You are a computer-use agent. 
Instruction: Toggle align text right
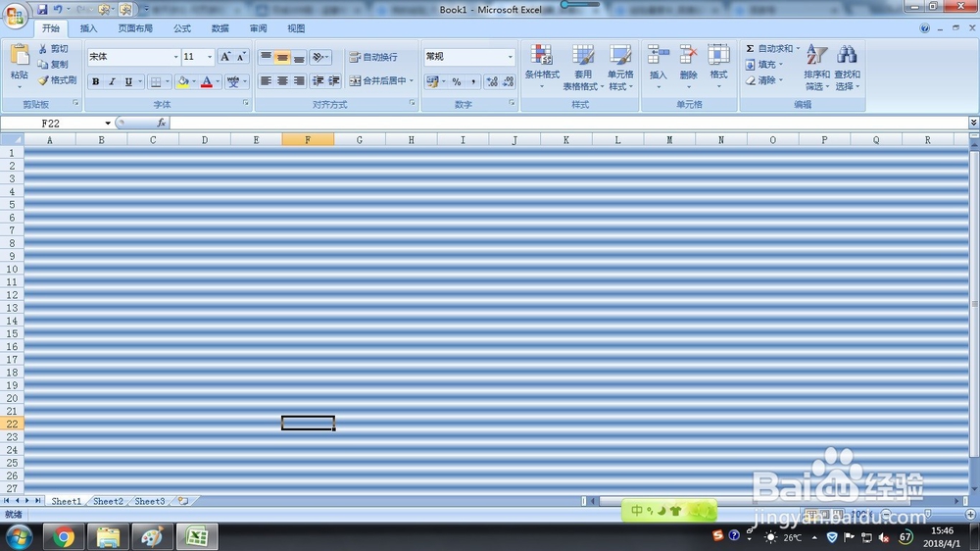(x=299, y=81)
